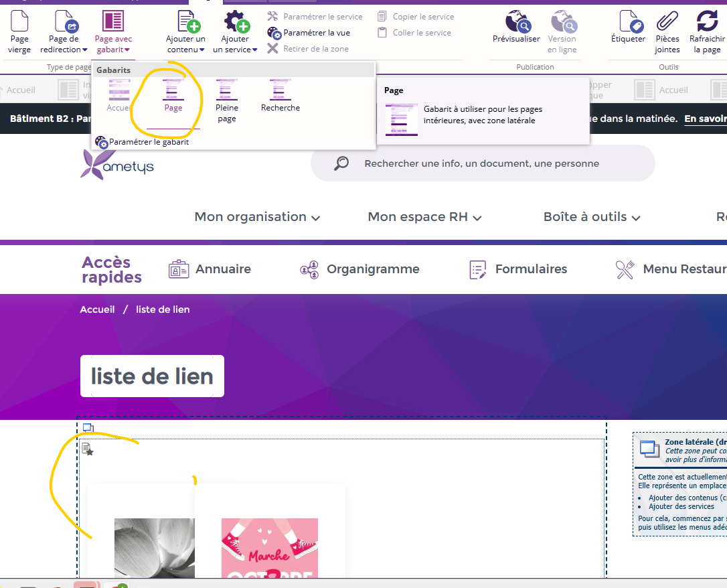The height and width of the screenshot is (588, 727).
Task: Open the Annuaire quick access link
Action: [210, 269]
